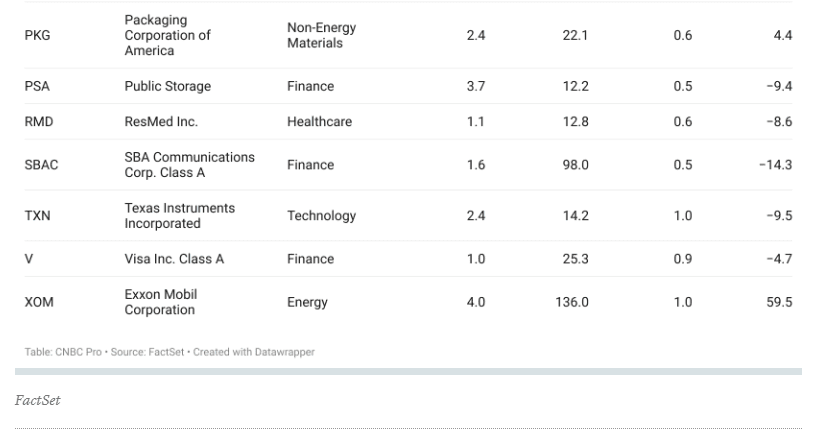Click the Energy sector cell
The image size is (828, 429).
(x=307, y=303)
